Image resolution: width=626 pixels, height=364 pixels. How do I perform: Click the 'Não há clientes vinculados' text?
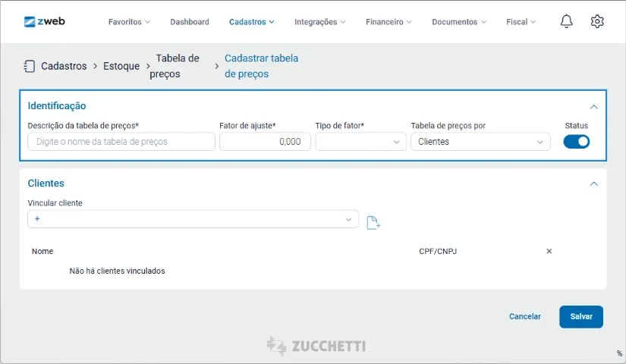(x=117, y=271)
